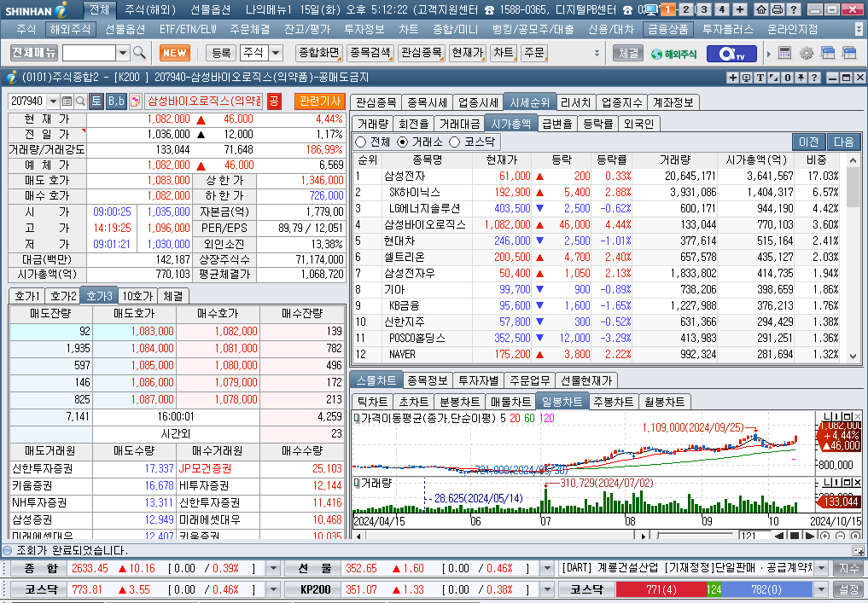The image size is (868, 603).
Task: Click the B,b font size icon
Action: (116, 101)
